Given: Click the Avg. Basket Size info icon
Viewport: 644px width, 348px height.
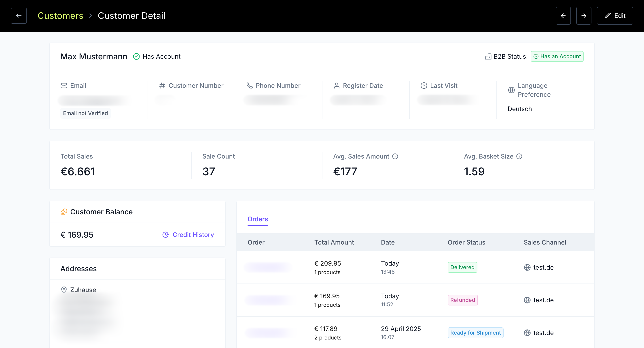Looking at the screenshot, I should click(x=519, y=157).
